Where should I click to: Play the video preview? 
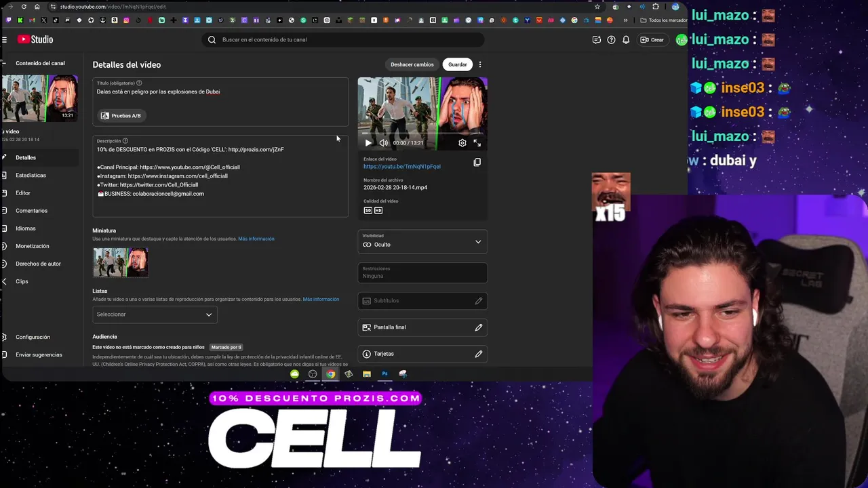click(x=368, y=143)
